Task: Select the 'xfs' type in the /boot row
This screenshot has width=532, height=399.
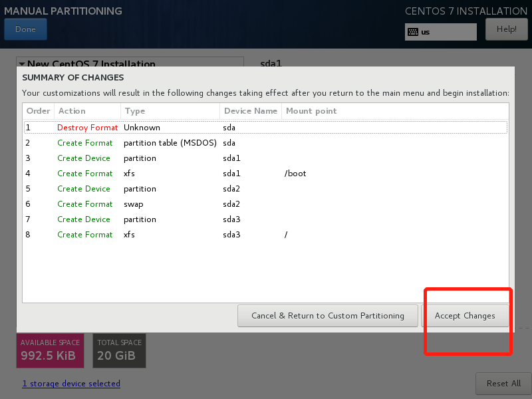Action: tap(129, 174)
